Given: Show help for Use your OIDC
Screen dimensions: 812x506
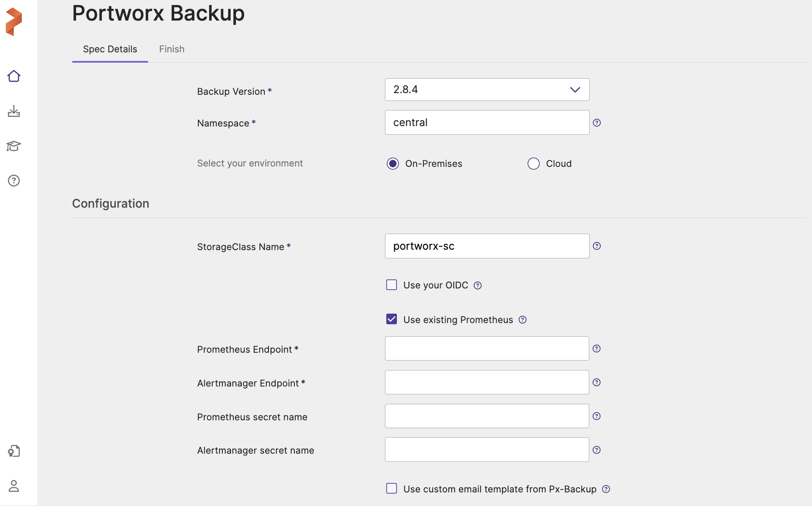Looking at the screenshot, I should tap(478, 286).
